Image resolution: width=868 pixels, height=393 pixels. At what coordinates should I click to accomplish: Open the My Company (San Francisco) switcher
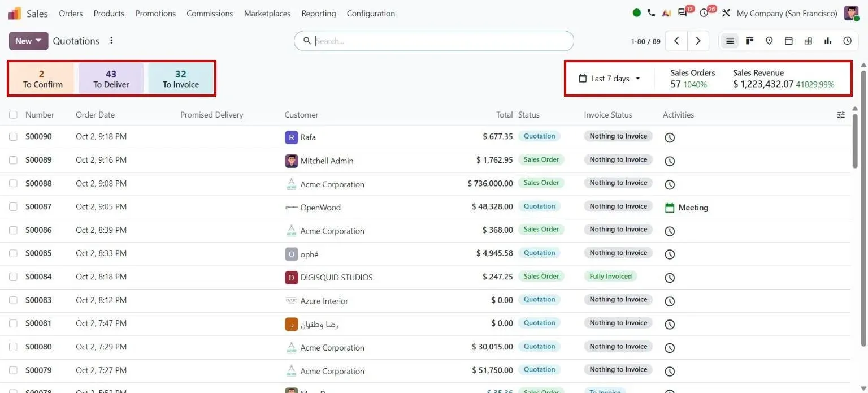point(787,13)
